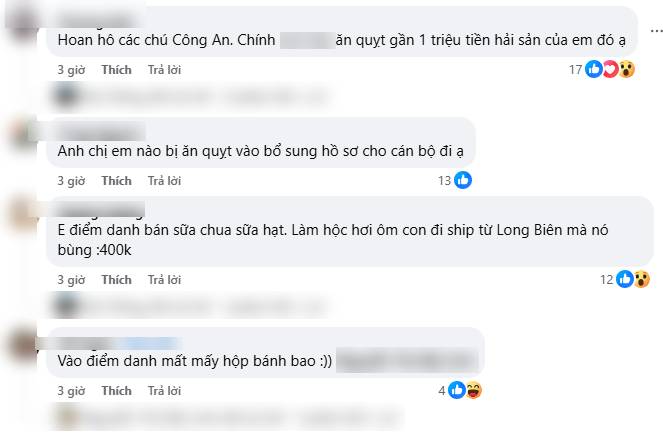The width and height of the screenshot is (663, 435).
Task: Click like icon next to 4 reactions
Action: (x=457, y=390)
